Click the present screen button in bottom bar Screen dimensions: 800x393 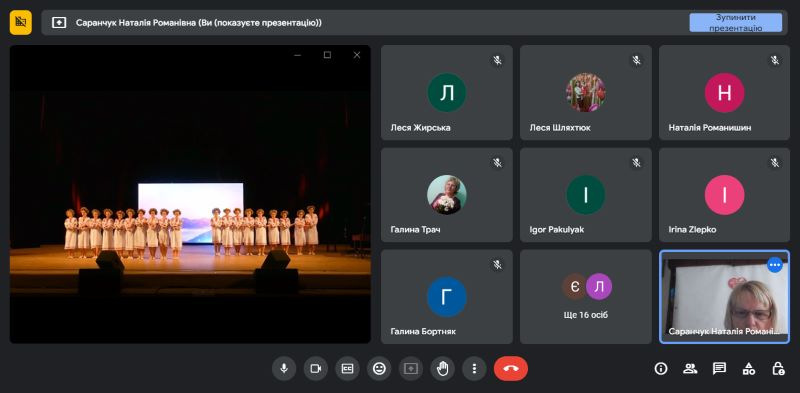411,368
